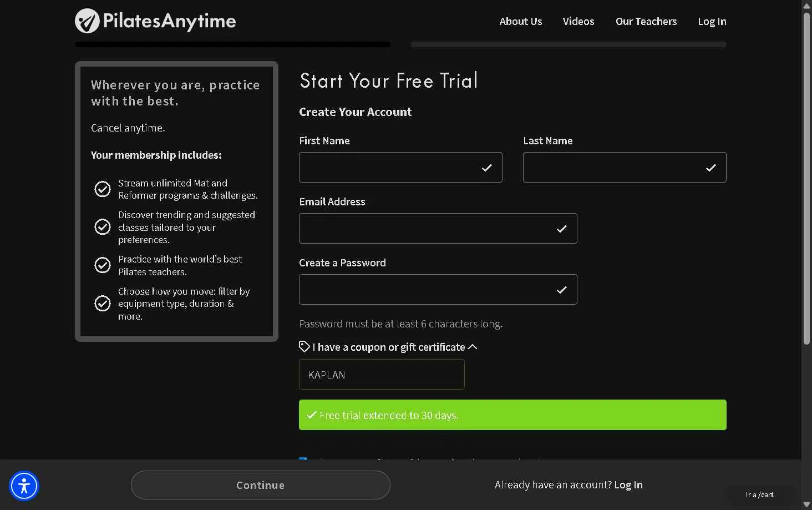Click the first progress step bar

click(232, 44)
